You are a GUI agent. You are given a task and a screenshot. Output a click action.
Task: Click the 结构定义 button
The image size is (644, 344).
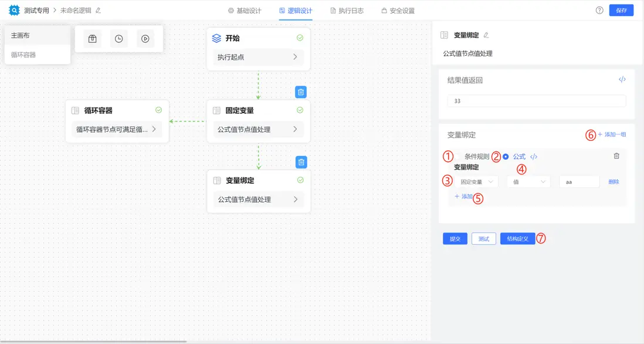click(517, 239)
